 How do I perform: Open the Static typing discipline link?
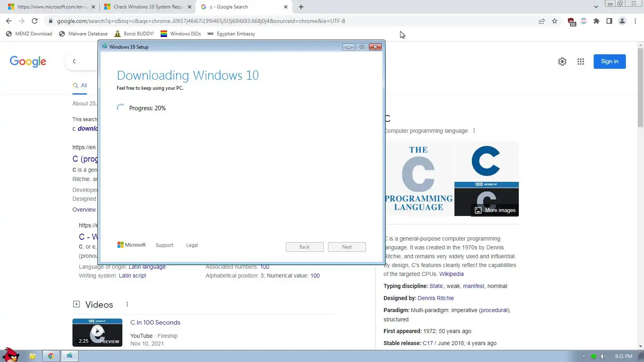436,286
